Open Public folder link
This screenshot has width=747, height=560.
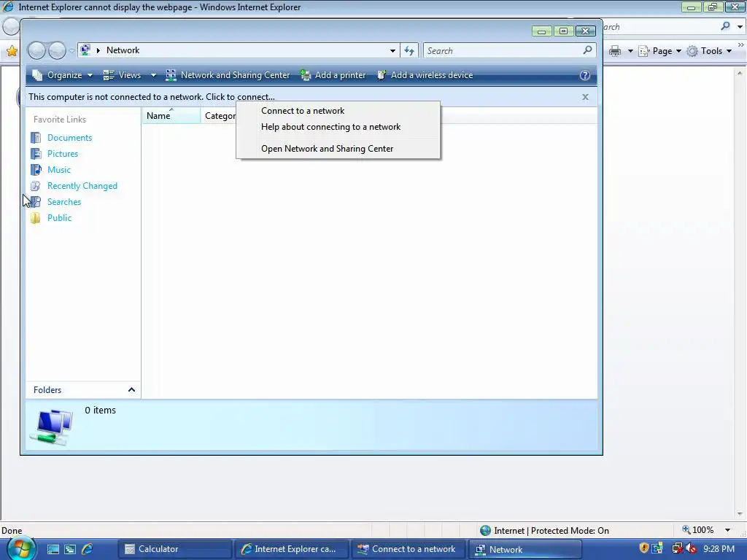point(59,217)
